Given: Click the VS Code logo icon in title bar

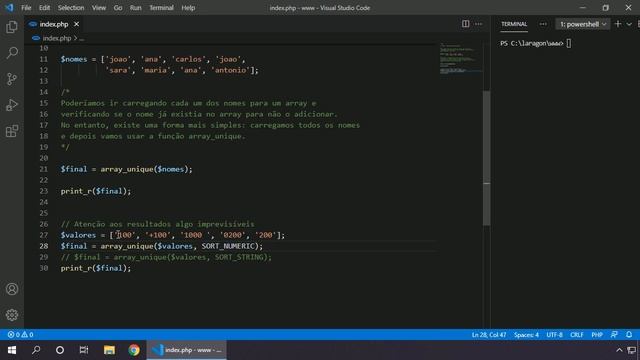Looking at the screenshot, I should tap(9, 7).
